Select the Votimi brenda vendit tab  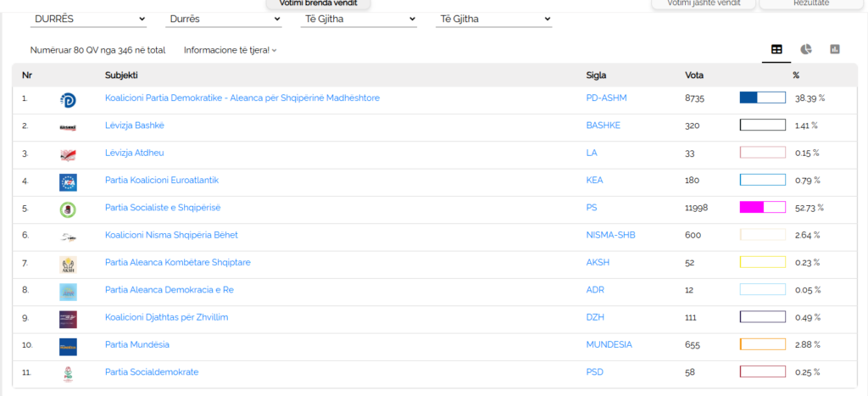click(318, 3)
